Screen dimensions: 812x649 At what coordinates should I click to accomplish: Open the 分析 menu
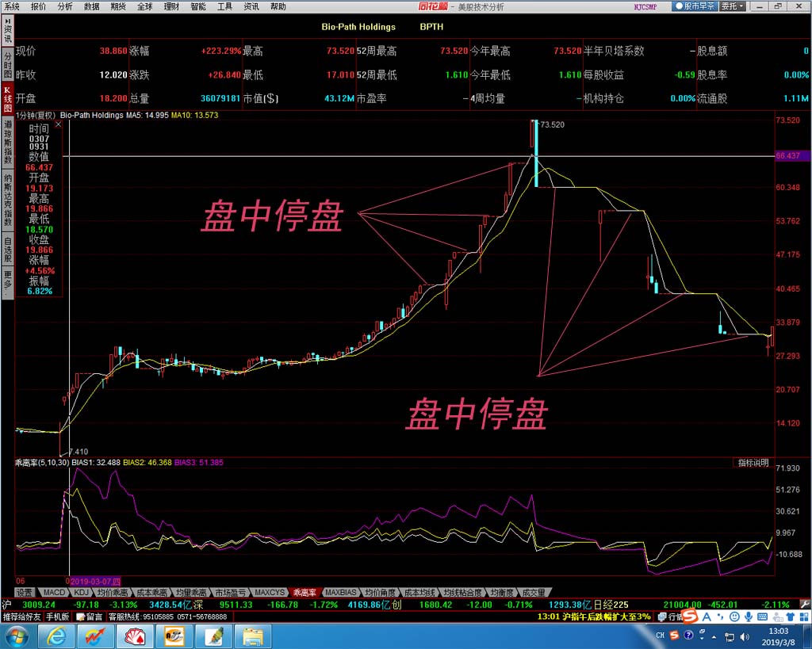coord(65,6)
